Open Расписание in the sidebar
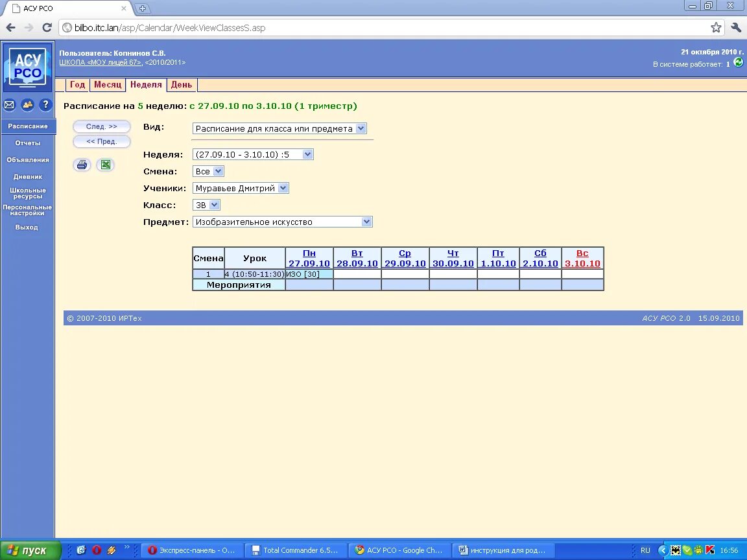747x560 pixels. [x=28, y=126]
